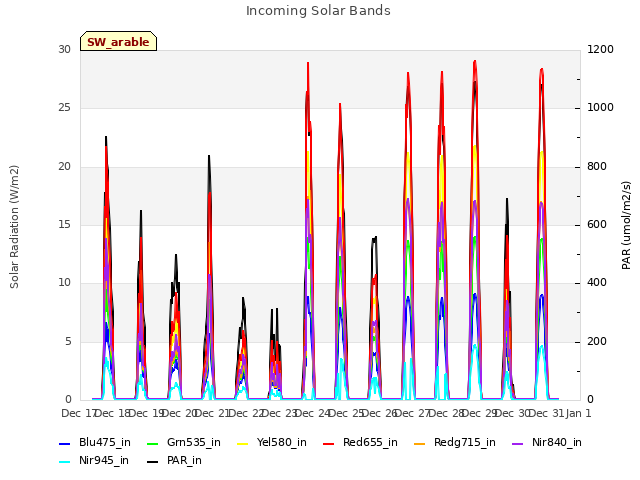Click the Nir945_in legend label

(x=104, y=460)
